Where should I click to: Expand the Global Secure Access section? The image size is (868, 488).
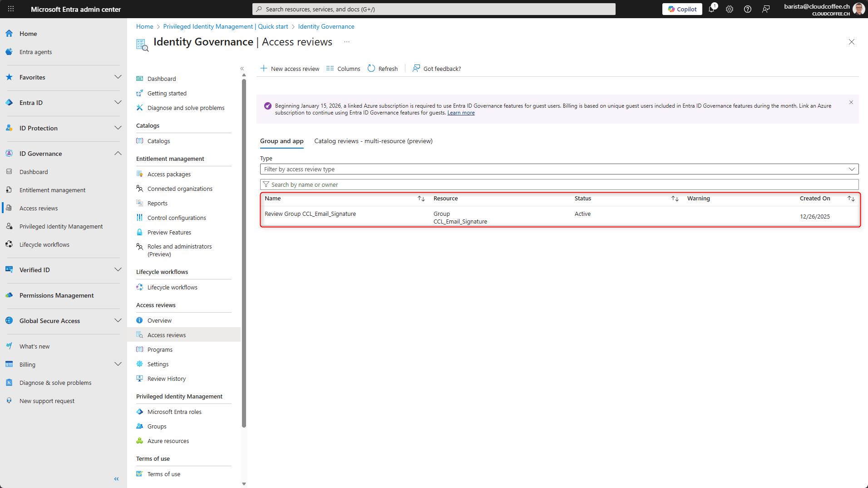coord(118,321)
